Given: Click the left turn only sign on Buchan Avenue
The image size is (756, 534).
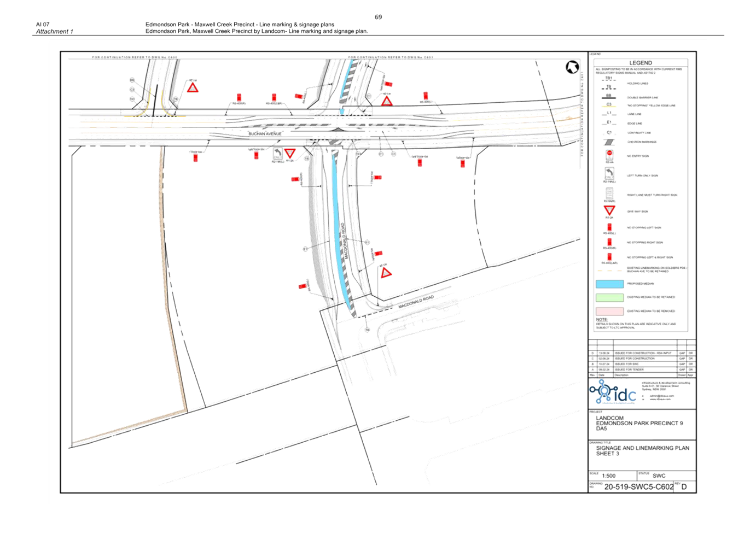Looking at the screenshot, I should pos(278,154).
